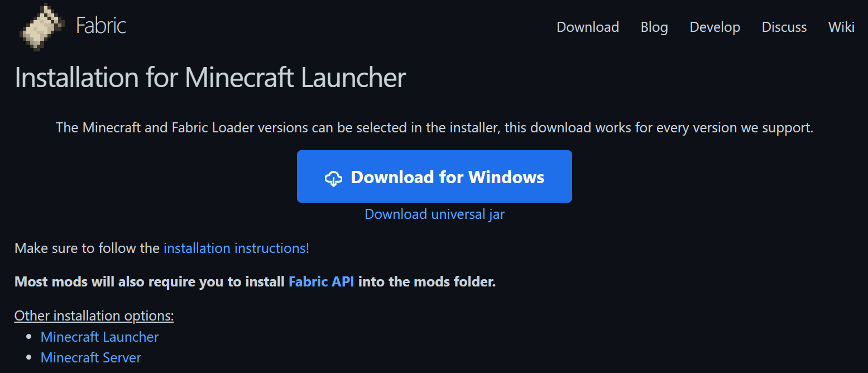This screenshot has height=373, width=868.
Task: Open the Download navigation item
Action: pos(588,27)
